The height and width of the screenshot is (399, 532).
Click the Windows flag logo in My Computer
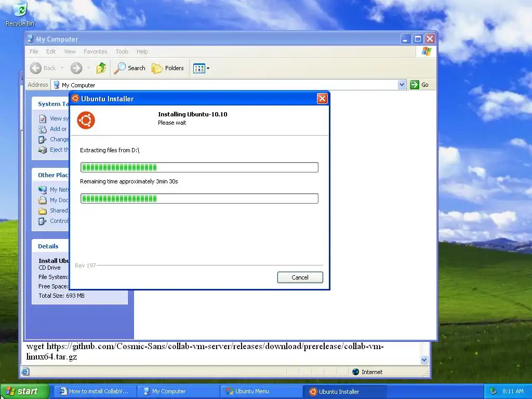[426, 51]
